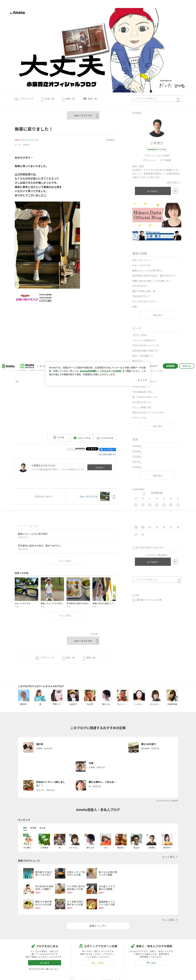
Task: Click the リブログする button
Action: pos(105,438)
